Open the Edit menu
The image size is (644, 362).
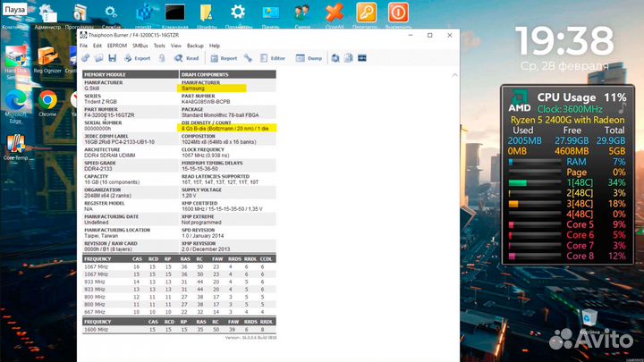tap(97, 46)
